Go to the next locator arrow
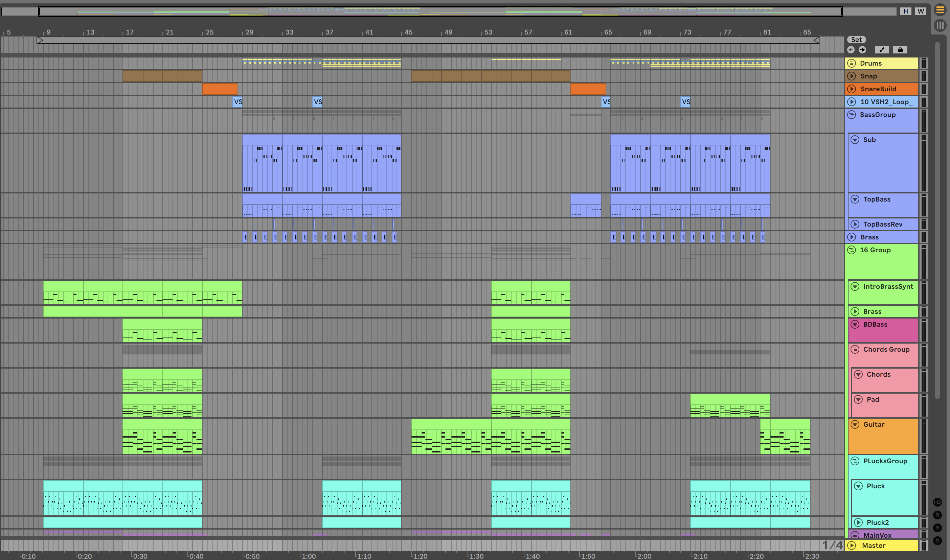Image resolution: width=950 pixels, height=560 pixels. (x=862, y=50)
